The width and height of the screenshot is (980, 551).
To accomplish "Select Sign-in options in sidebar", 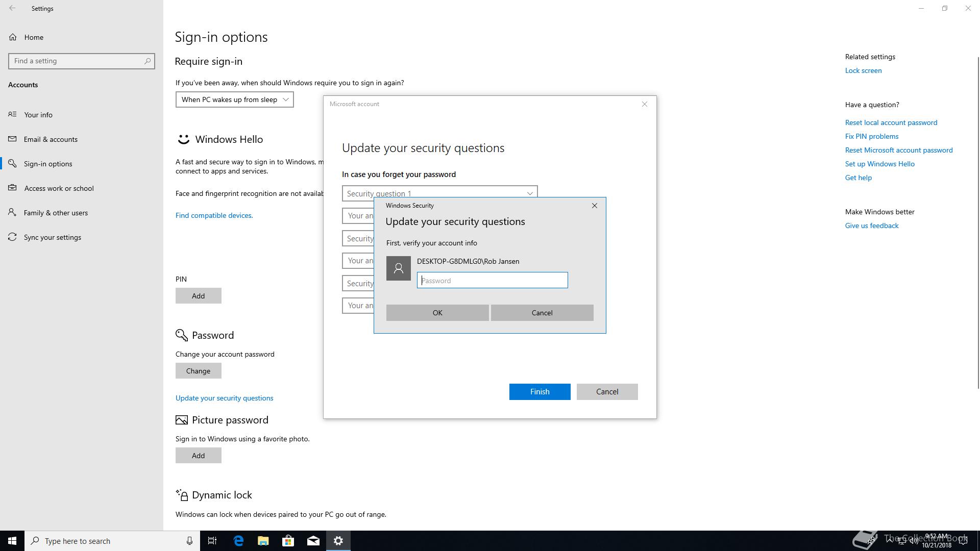I will click(x=82, y=164).
